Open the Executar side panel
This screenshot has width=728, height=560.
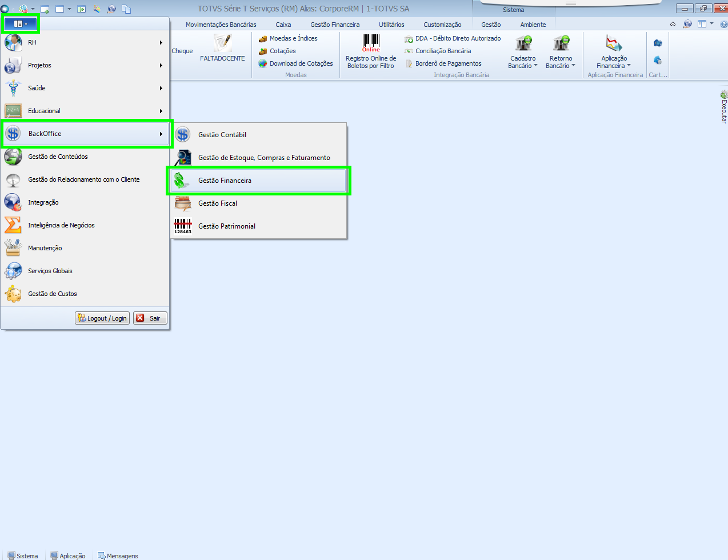[x=723, y=107]
